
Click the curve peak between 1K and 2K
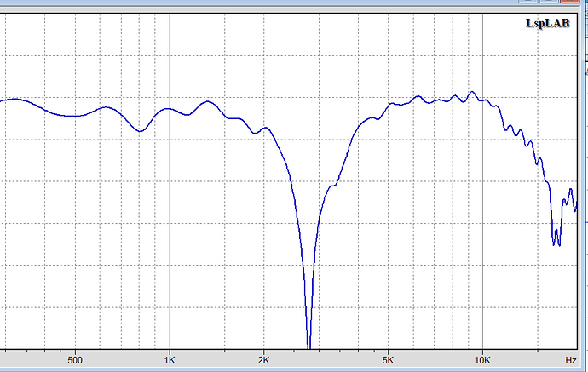click(207, 102)
